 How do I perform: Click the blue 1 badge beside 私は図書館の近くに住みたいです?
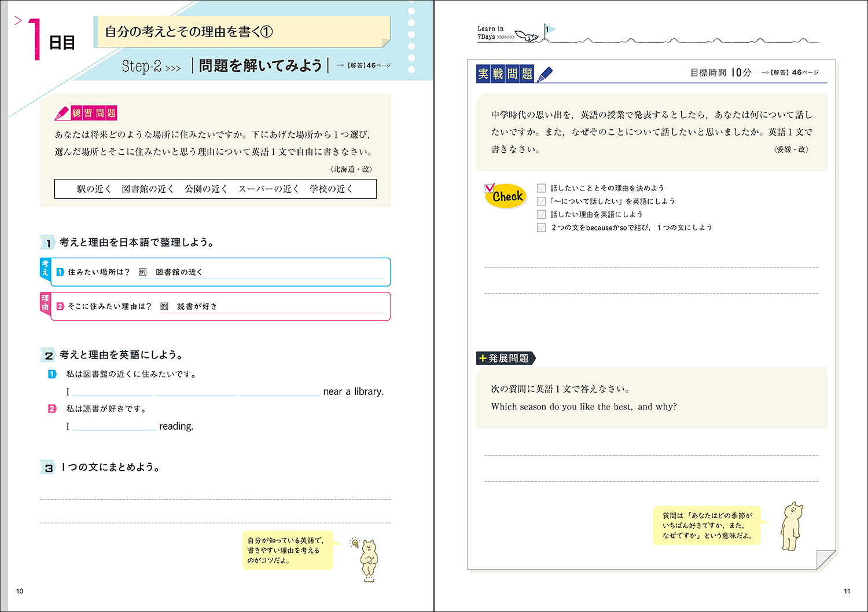pyautogui.click(x=52, y=374)
